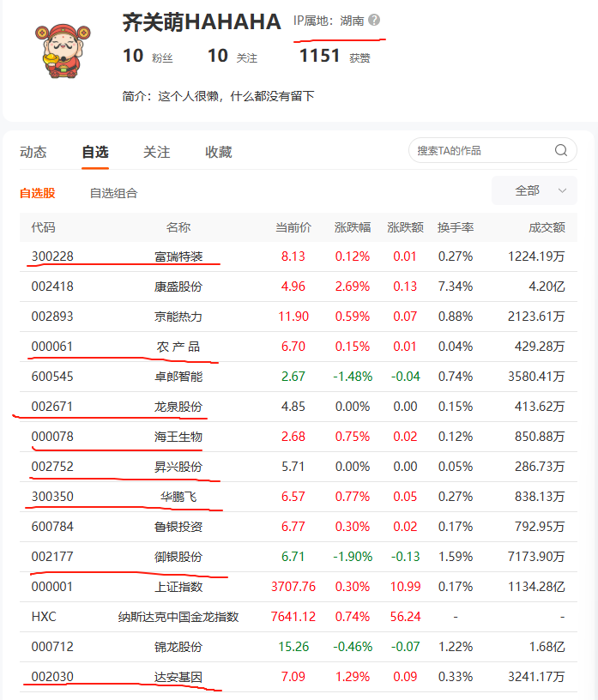Open stock 卓郎智能
The height and width of the screenshot is (700, 598).
[178, 377]
